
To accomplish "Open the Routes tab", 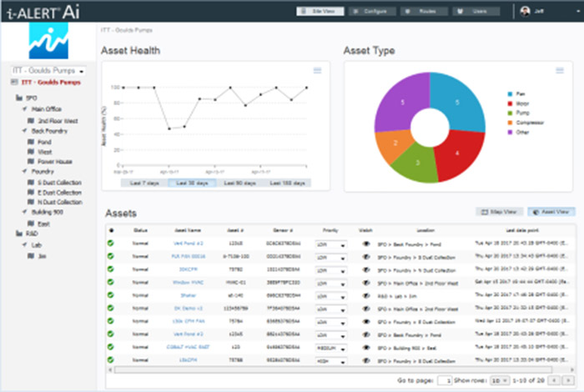I will (424, 11).
